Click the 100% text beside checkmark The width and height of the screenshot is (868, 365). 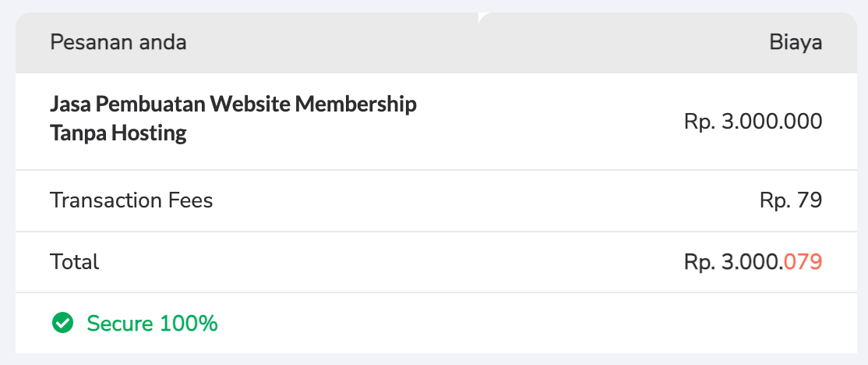pos(189,323)
